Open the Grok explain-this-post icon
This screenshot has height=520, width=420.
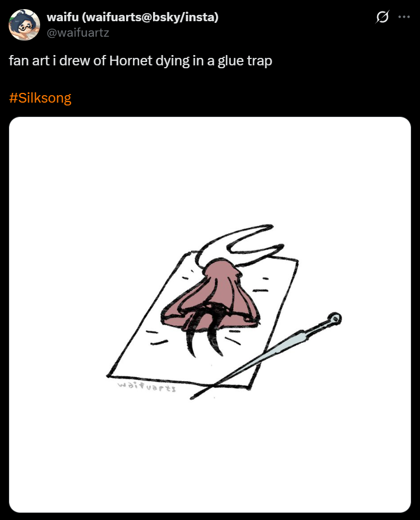[382, 17]
